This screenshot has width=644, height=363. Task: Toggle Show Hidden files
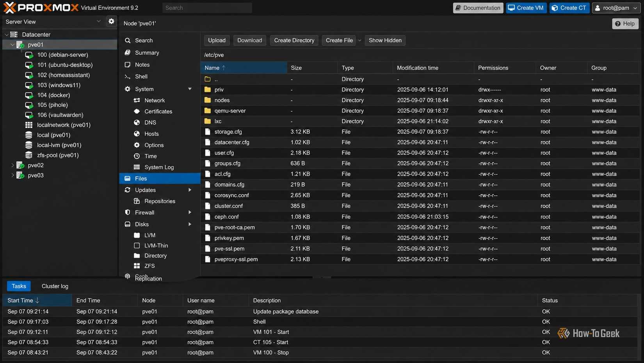click(385, 40)
